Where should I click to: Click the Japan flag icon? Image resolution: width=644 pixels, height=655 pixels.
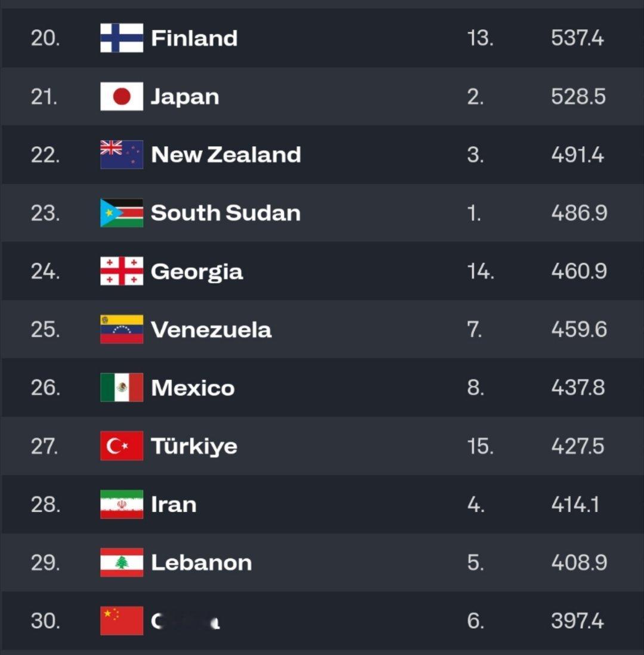click(122, 97)
